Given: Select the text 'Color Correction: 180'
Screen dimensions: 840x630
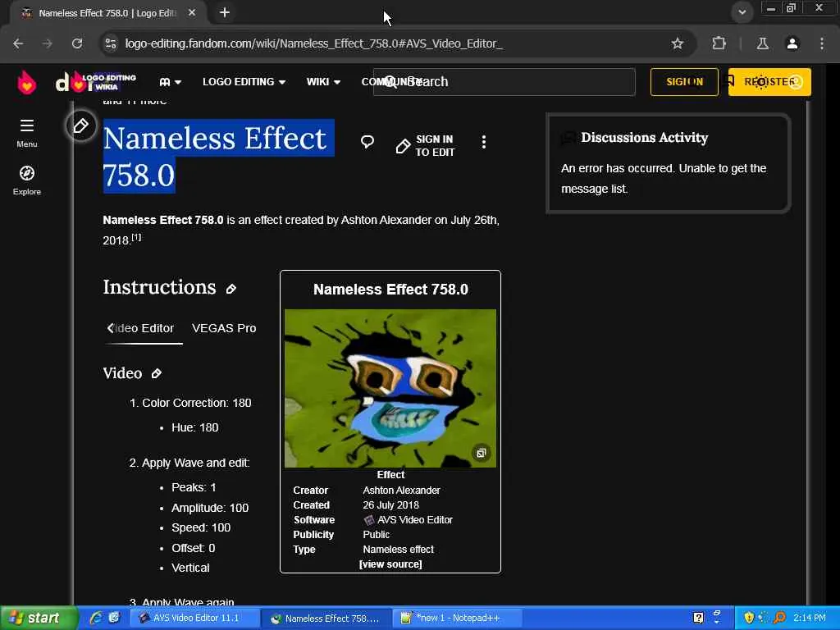Looking at the screenshot, I should (197, 403).
